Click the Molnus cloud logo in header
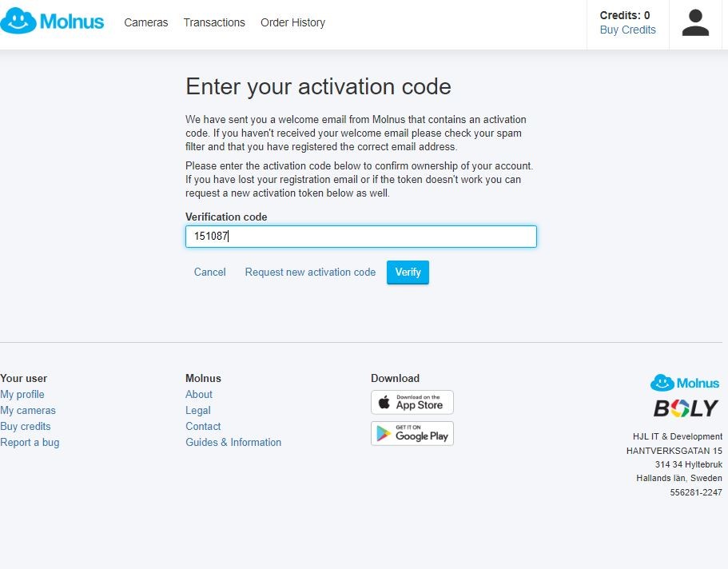 52,22
